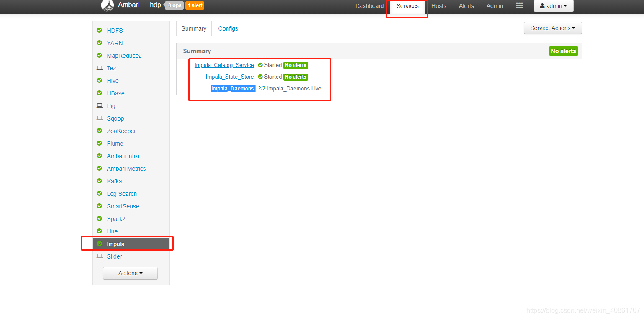Image resolution: width=644 pixels, height=318 pixels.
Task: Open the Impala_Daemons link
Action: pos(233,89)
